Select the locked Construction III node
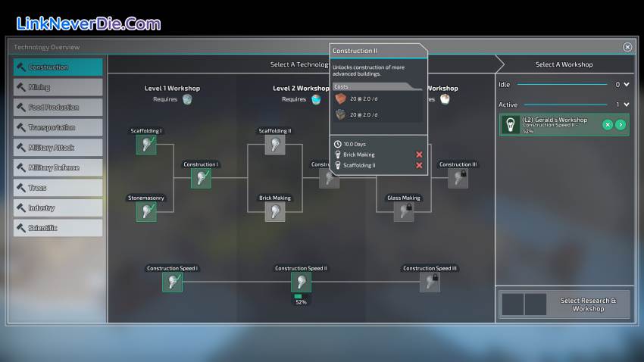 458,178
